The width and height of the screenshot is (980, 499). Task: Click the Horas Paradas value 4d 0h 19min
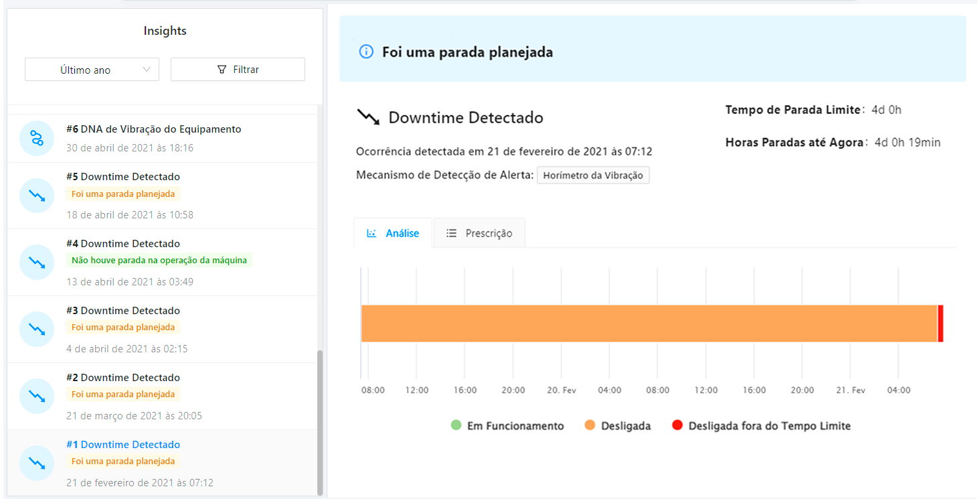(x=908, y=142)
